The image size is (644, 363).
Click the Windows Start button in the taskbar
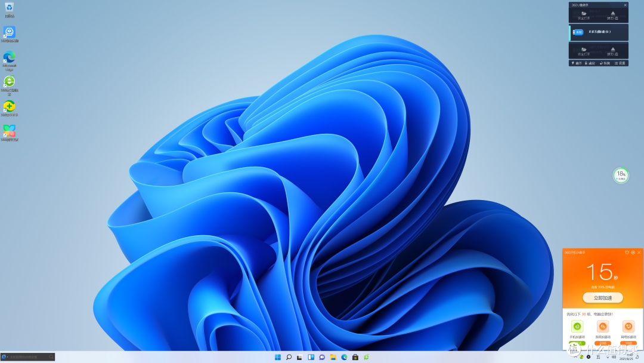point(278,357)
